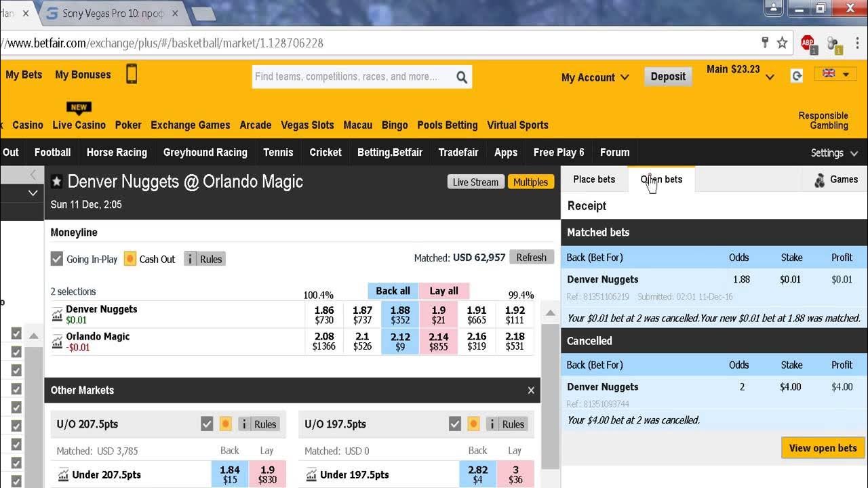Switch to the Sony Vegas Pro 10 browser tab

click(112, 13)
